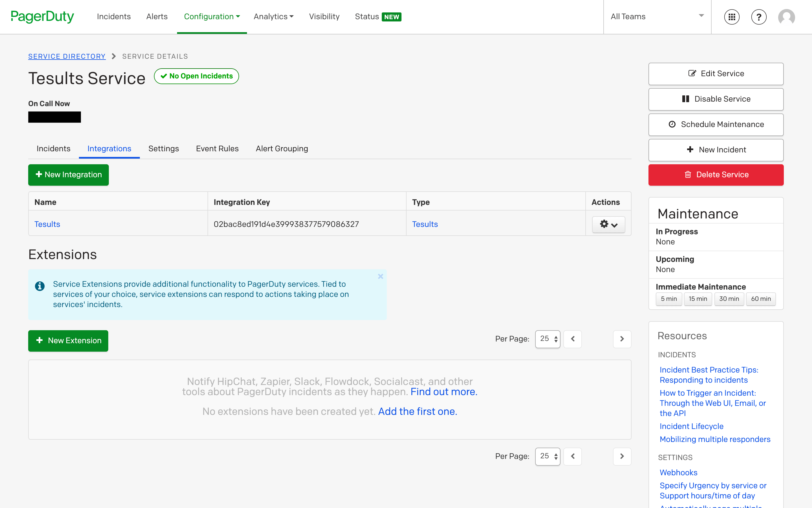Expand the Configuration menu
This screenshot has height=508, width=812.
tap(212, 16)
